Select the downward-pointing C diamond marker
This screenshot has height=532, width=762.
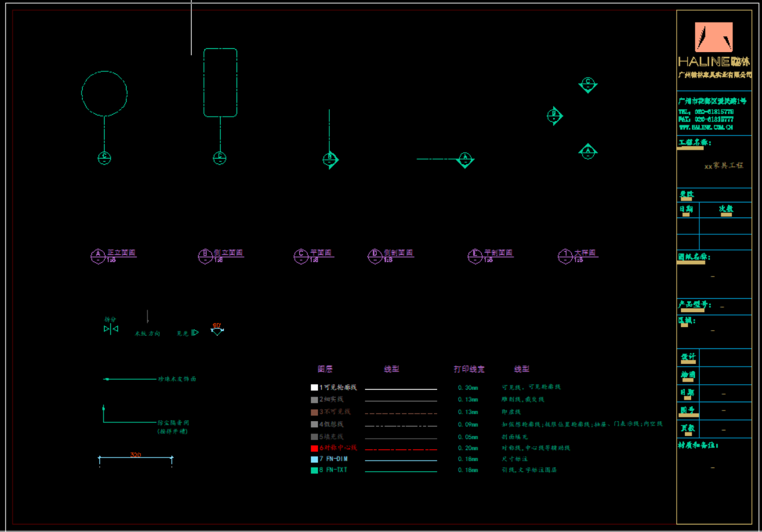pos(588,84)
